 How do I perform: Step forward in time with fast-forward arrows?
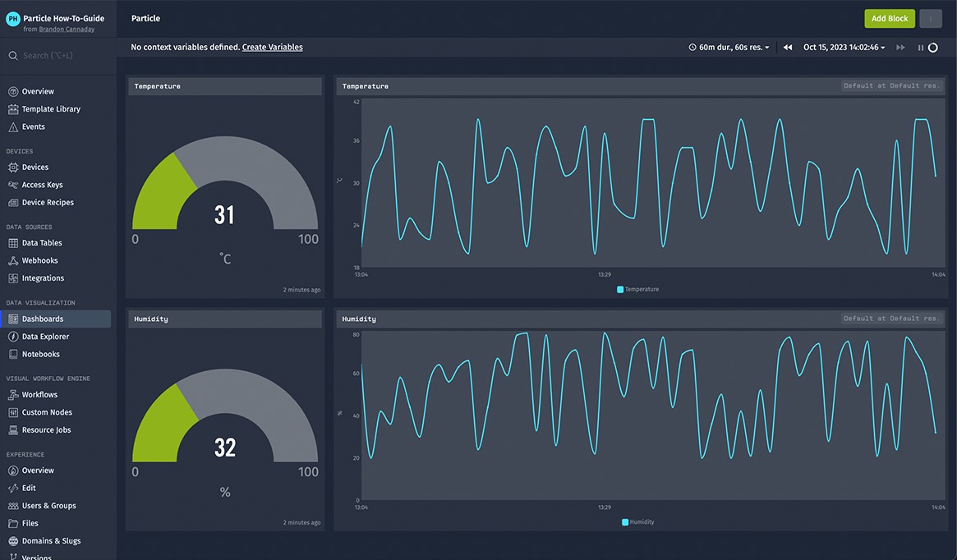[x=900, y=47]
